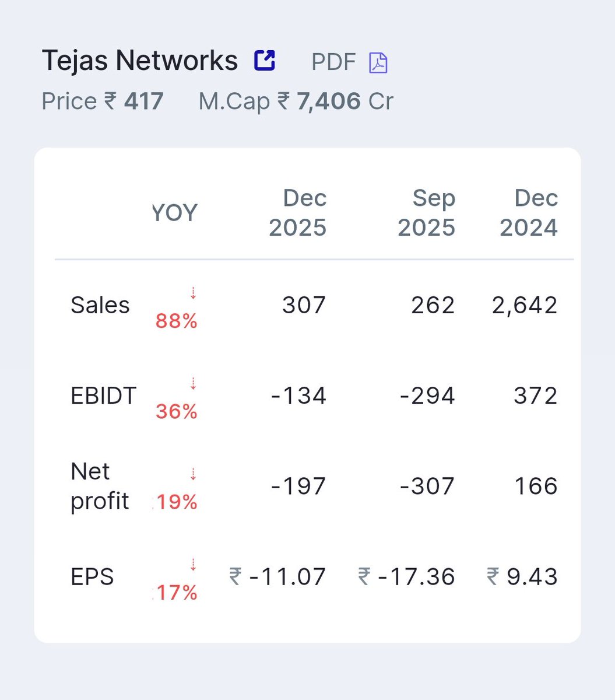Select the Dec 2024 column header
Viewport: 615px width, 700px height.
(x=529, y=213)
